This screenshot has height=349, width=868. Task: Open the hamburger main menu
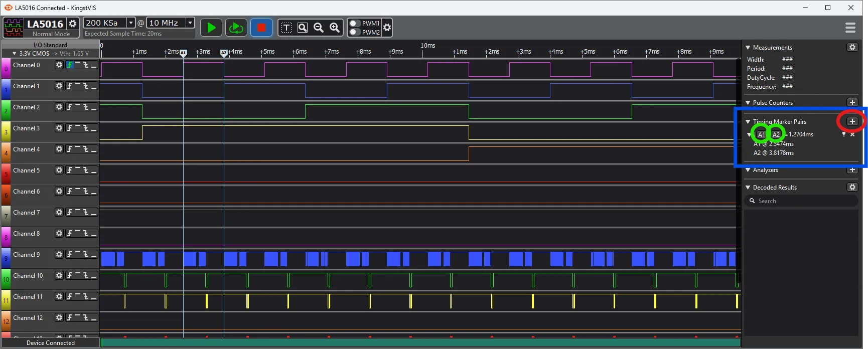coord(850,28)
